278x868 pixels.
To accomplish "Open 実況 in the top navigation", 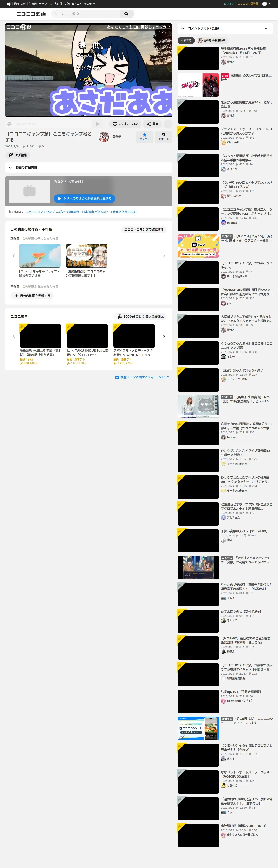I will [x=67, y=4].
